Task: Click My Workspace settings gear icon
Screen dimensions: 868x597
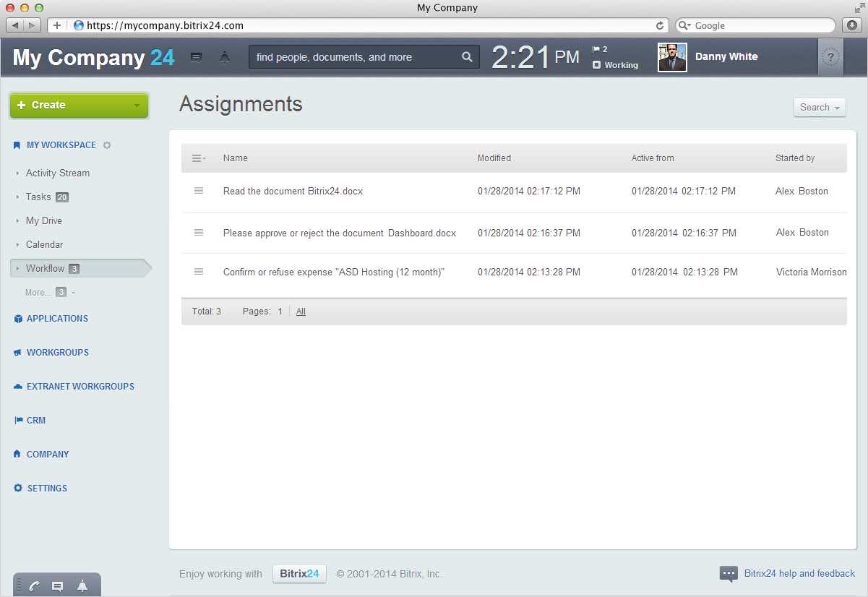Action: click(107, 145)
